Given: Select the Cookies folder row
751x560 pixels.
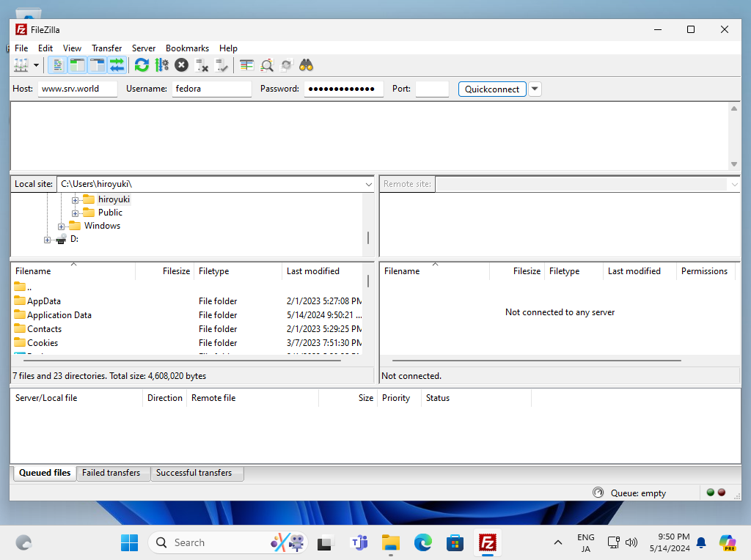Looking at the screenshot, I should pos(187,343).
